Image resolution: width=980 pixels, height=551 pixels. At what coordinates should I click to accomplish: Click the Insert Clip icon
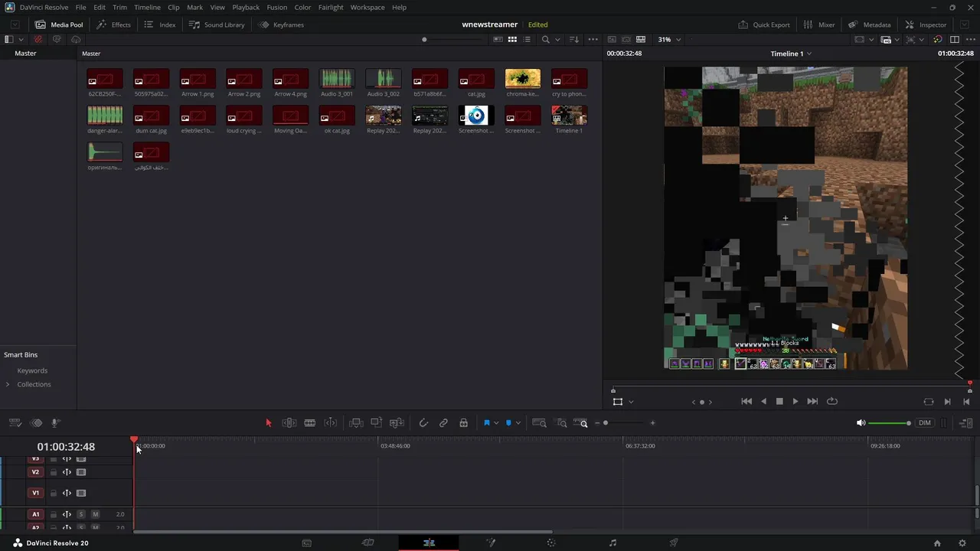pyautogui.click(x=356, y=422)
